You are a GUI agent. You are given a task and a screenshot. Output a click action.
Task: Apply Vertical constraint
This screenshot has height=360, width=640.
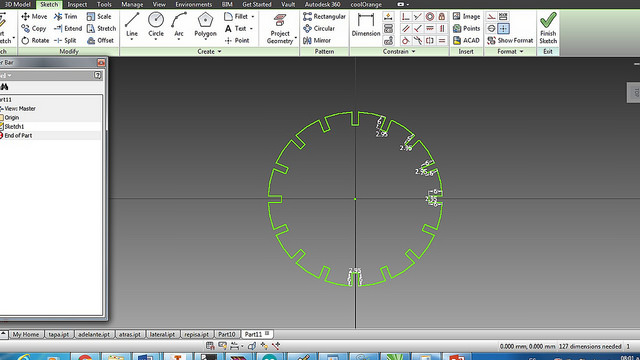(x=442, y=29)
